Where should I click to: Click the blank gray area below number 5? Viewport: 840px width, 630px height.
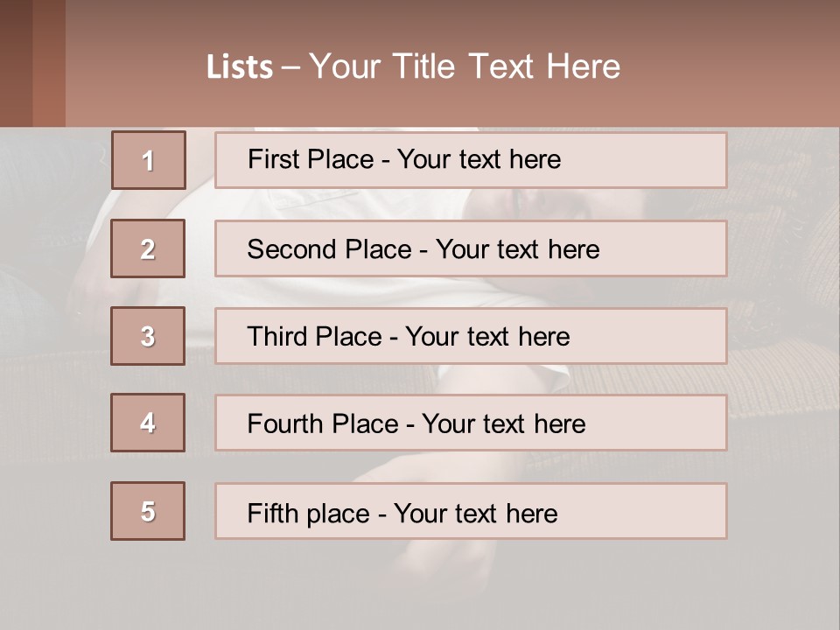click(148, 586)
